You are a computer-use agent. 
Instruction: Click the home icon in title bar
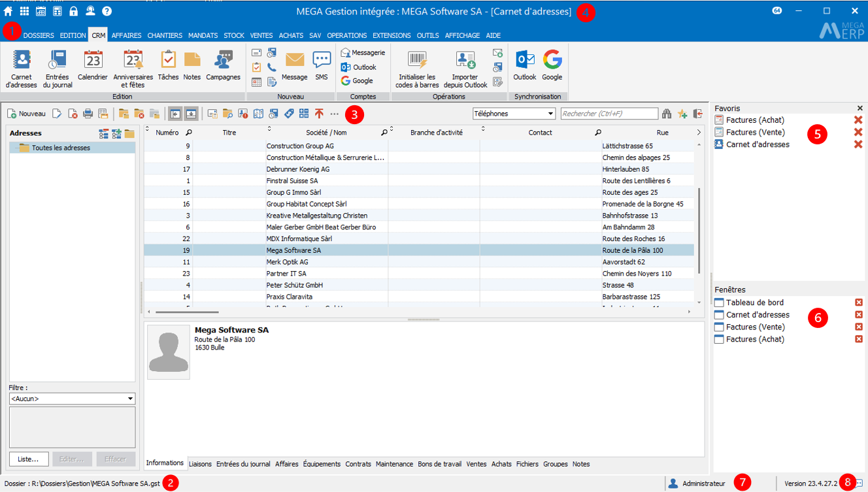[8, 11]
